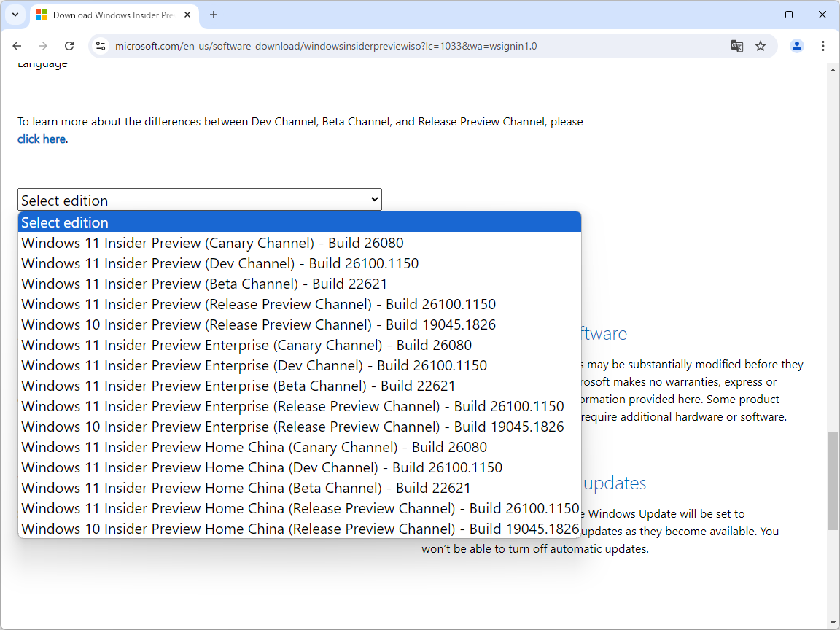840x630 pixels.
Task: Open new tab with plus button
Action: (x=214, y=15)
